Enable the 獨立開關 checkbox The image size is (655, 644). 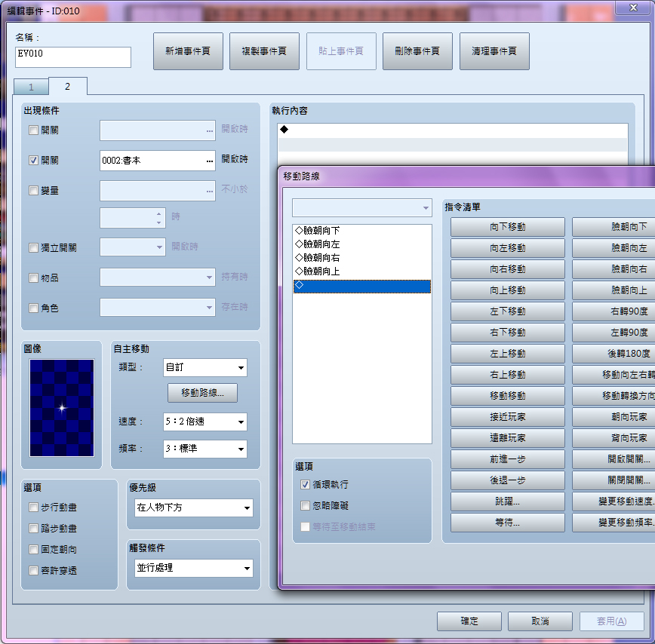tap(33, 248)
